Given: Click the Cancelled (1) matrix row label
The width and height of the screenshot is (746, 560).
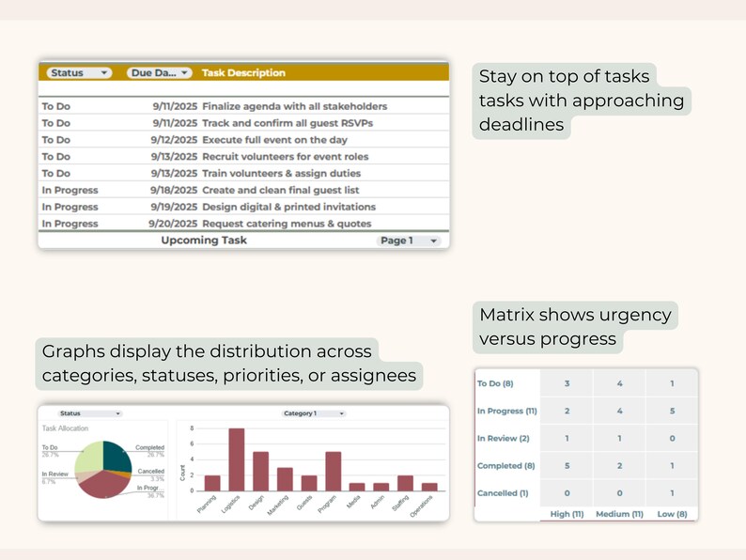Looking at the screenshot, I should click(503, 493).
